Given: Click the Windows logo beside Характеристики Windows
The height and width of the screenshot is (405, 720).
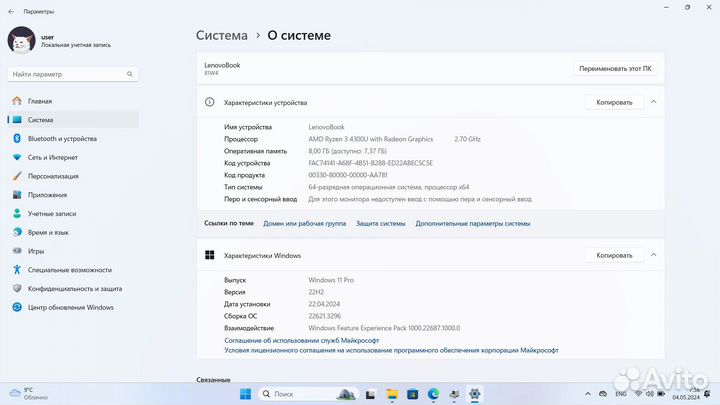Looking at the screenshot, I should coord(209,255).
